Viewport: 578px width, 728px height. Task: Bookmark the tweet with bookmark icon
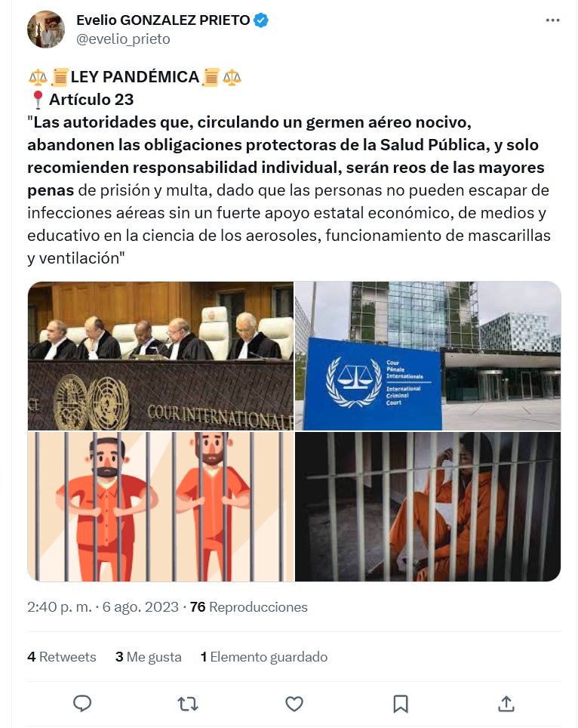click(x=401, y=704)
